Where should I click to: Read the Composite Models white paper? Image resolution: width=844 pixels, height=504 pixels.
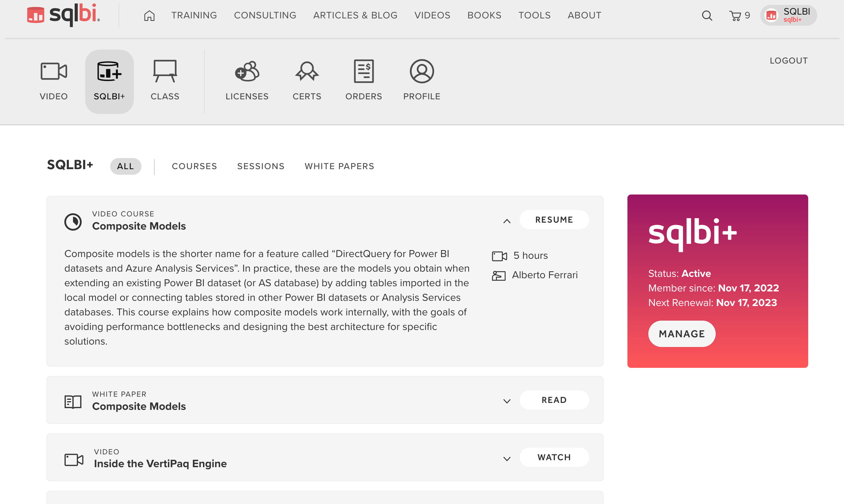pyautogui.click(x=554, y=400)
